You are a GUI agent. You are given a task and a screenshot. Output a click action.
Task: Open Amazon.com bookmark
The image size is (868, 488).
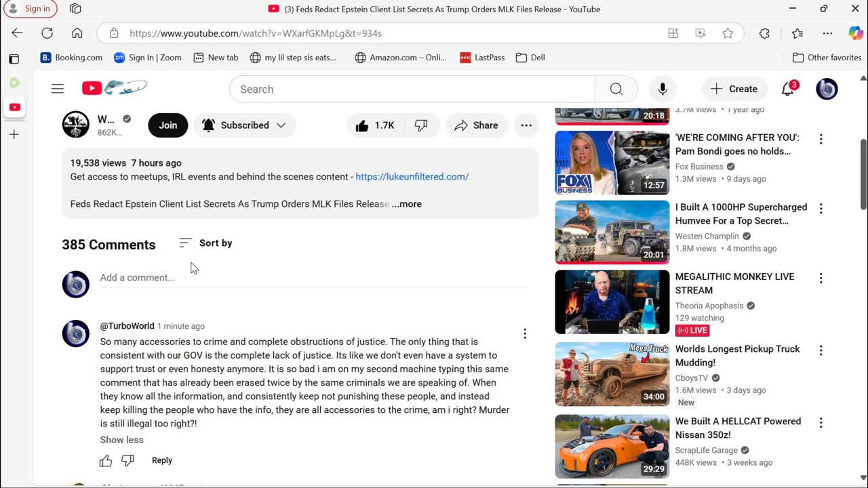coord(401,58)
